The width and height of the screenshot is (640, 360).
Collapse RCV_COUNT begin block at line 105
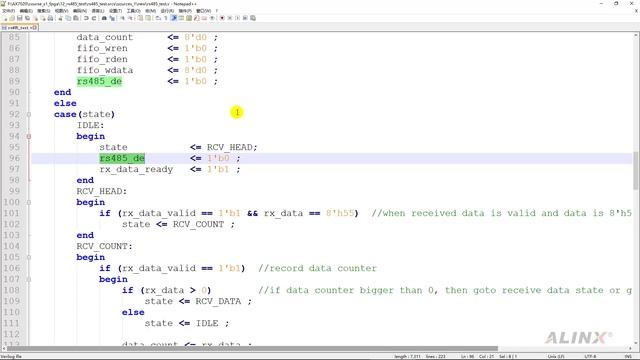tap(29, 258)
